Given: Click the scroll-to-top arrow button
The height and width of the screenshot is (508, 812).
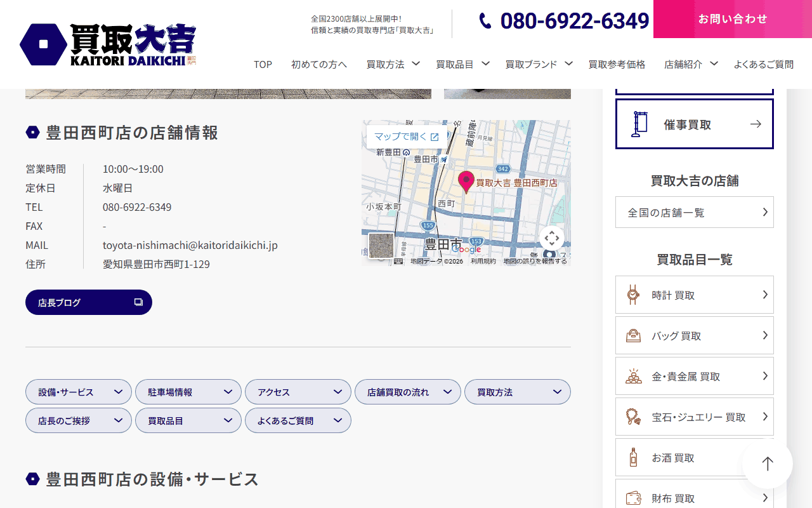Looking at the screenshot, I should point(768,464).
